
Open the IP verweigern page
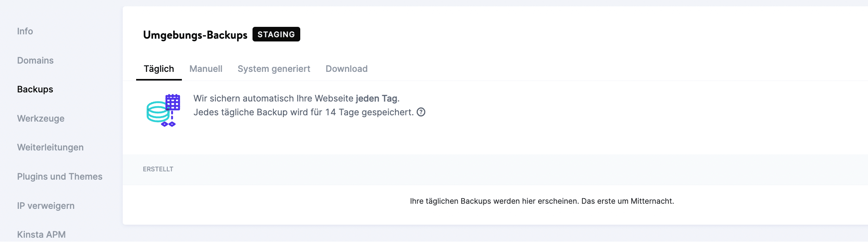pos(46,205)
